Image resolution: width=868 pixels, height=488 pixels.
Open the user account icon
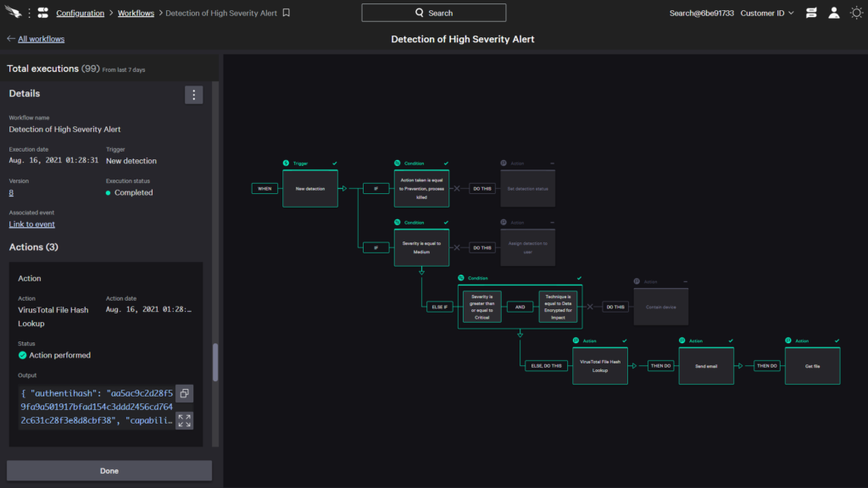click(x=832, y=13)
